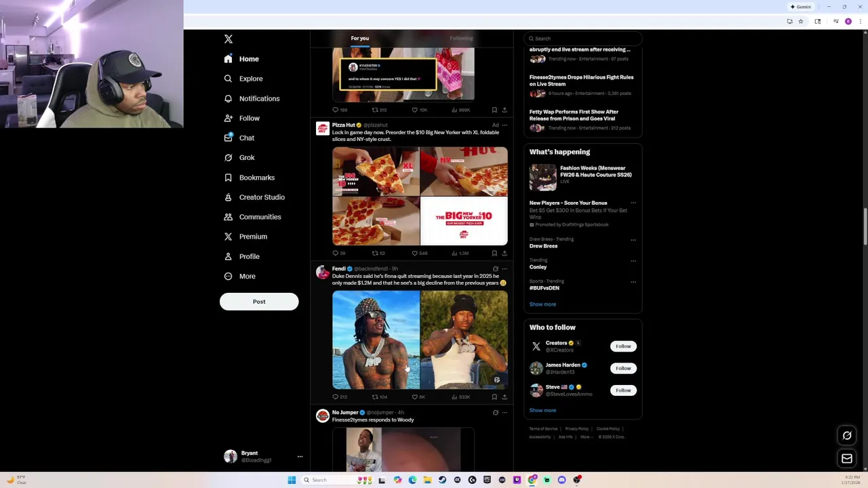Bookmark this page with the star icon
This screenshot has height=488, width=868.
pos(801,22)
